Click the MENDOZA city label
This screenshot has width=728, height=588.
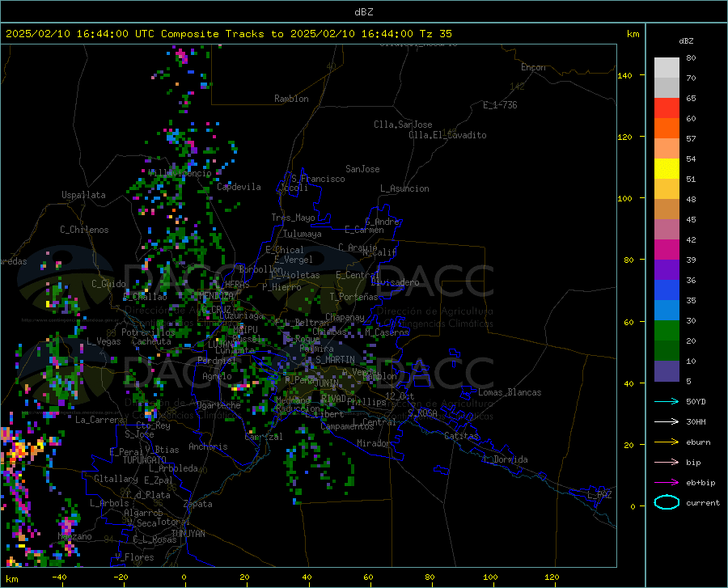click(216, 295)
